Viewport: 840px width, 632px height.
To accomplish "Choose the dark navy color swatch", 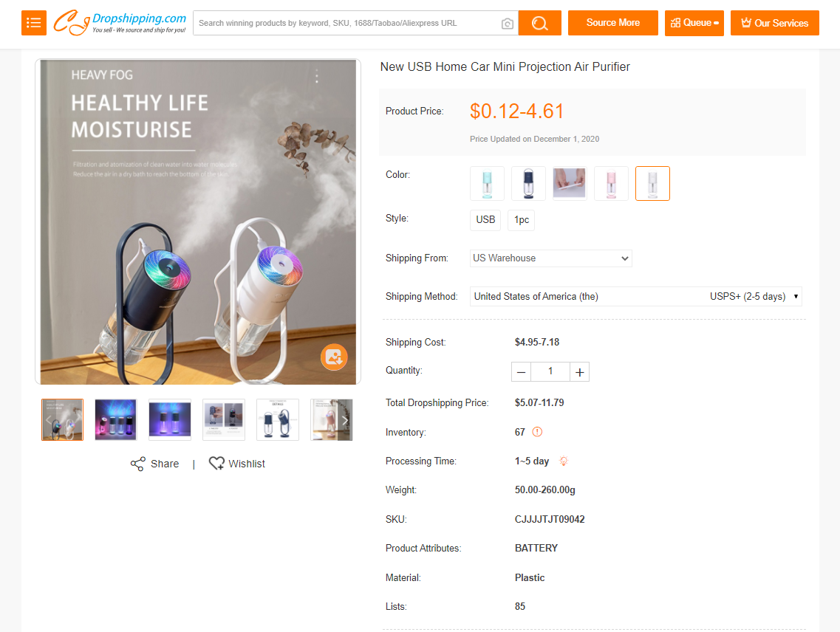I will (x=528, y=183).
